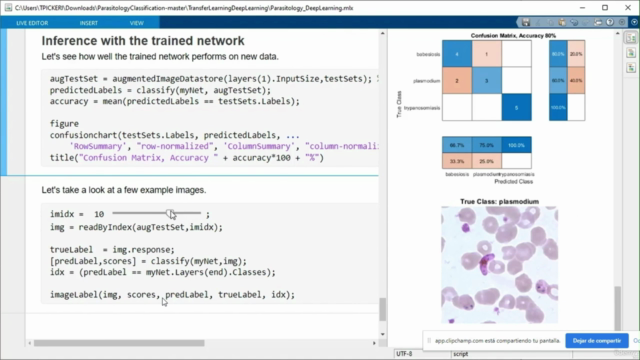Switch to Output Inline view
Screen dimensions: 640x360
point(631,53)
